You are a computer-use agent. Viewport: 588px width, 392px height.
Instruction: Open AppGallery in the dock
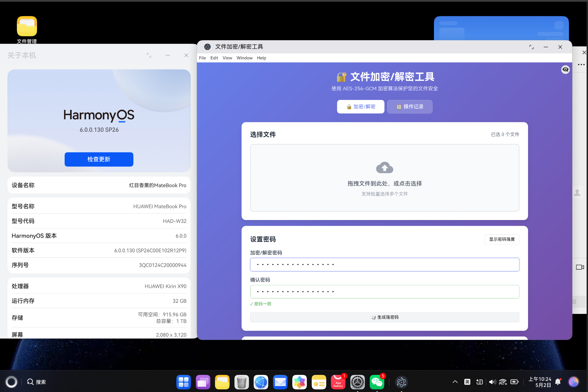point(338,382)
